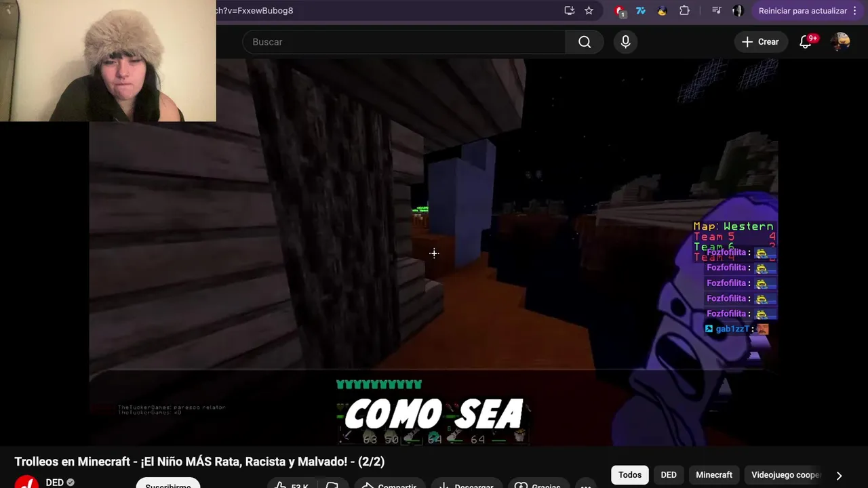Screen dimensions: 868x488
Task: Open the DED channel name link
Action: [55, 483]
